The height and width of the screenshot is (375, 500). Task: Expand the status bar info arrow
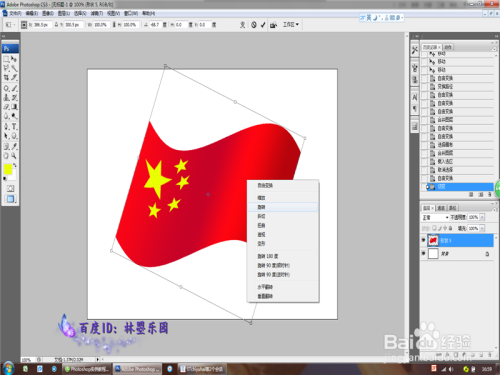(x=98, y=359)
